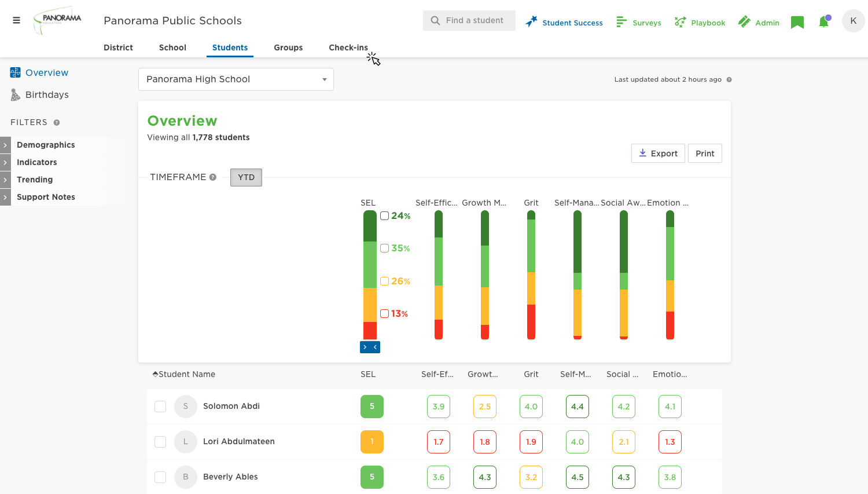Open Surveys using its list icon
Viewport: 868px width, 494px height.
click(621, 22)
